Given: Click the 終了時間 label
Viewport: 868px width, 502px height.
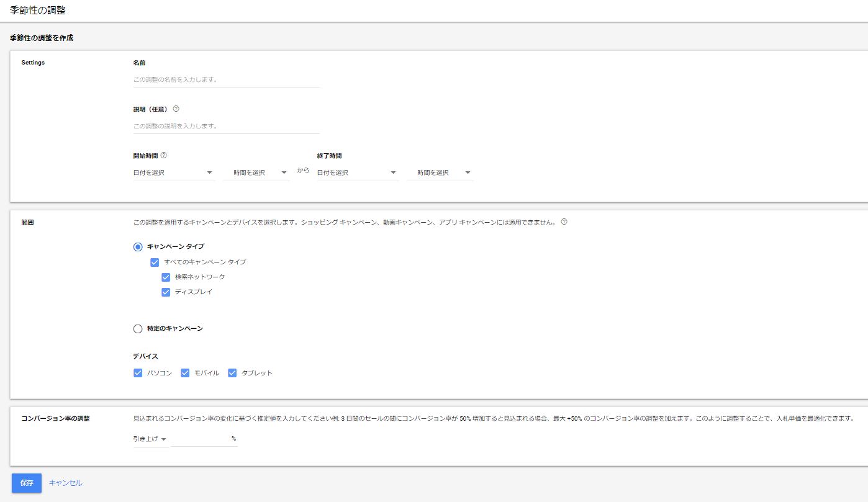Looking at the screenshot, I should tap(329, 156).
